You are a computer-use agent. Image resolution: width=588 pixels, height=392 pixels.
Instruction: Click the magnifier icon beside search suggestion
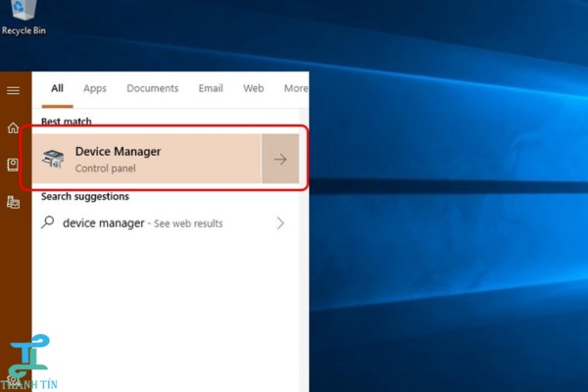48,223
